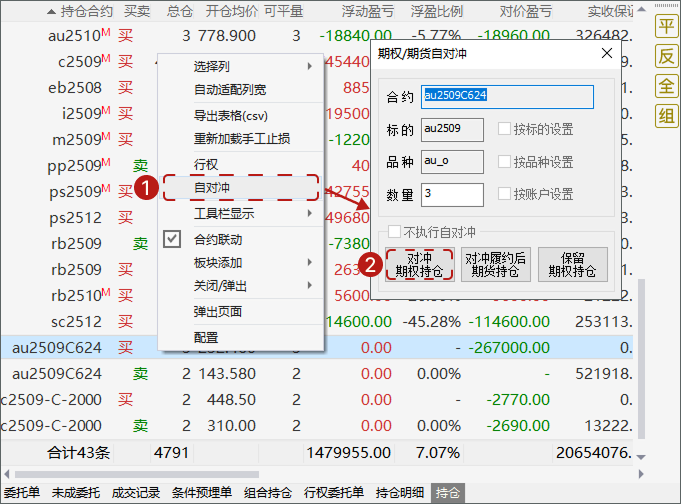Click the 平 close-position side button
This screenshot has width=681, height=504.
(666, 27)
